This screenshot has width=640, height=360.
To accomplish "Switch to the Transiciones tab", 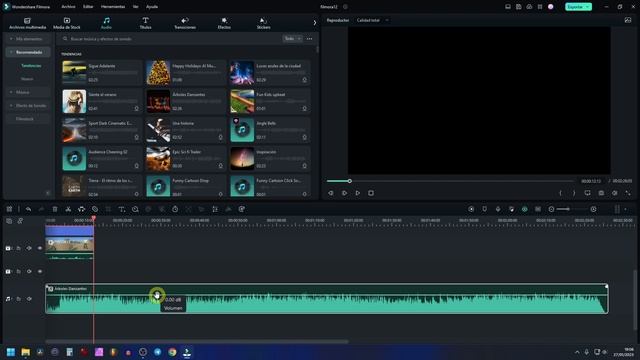I will pos(185,23).
